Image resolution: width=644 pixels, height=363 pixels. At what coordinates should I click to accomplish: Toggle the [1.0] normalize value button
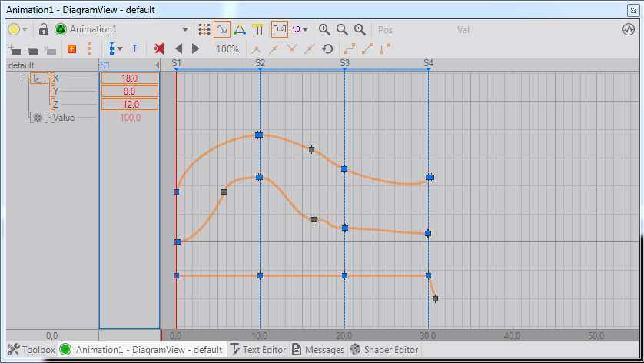(280, 29)
